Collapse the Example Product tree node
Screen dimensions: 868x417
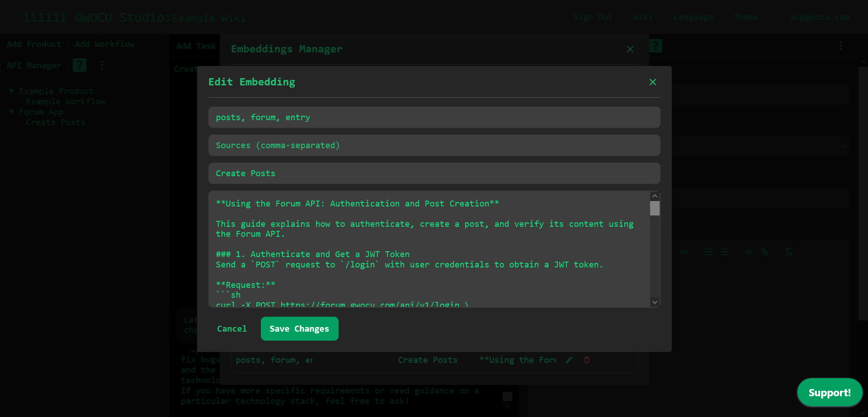coord(11,91)
